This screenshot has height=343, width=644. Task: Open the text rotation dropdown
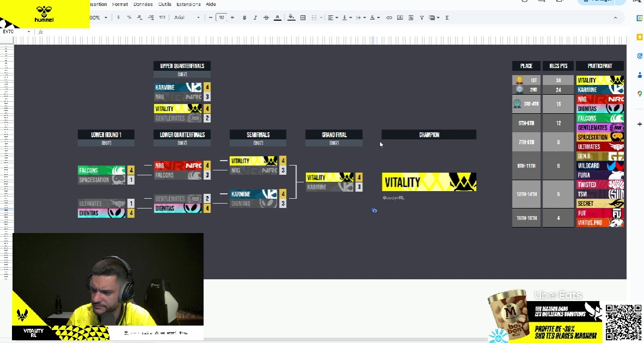(374, 17)
